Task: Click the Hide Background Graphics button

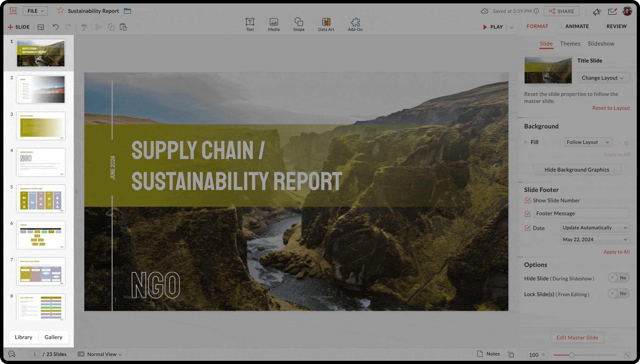Action: tap(577, 170)
